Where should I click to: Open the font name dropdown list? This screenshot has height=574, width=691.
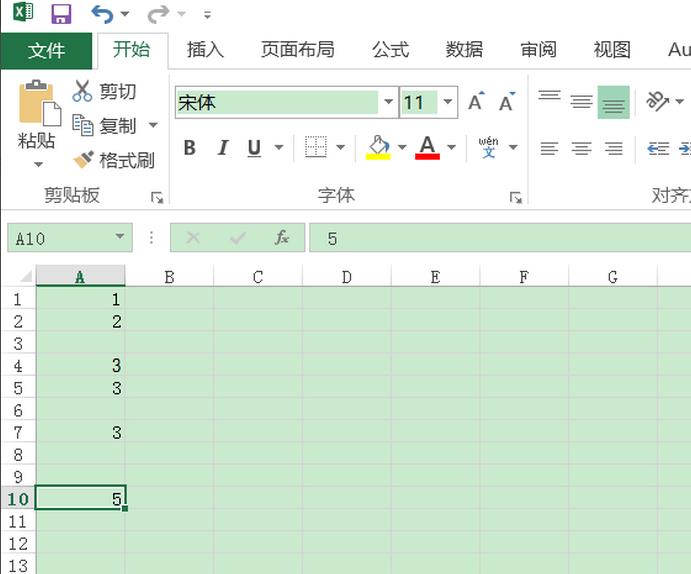click(388, 102)
